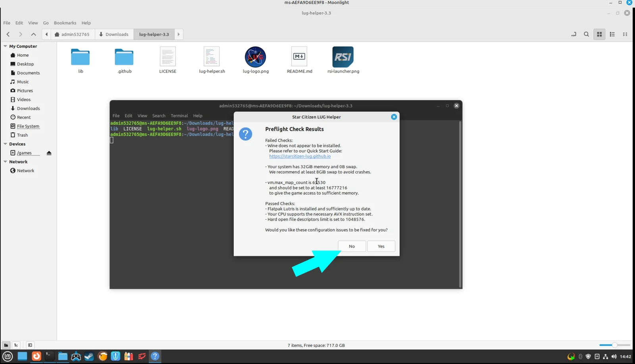Open the file manager Go menu
Screen dimensions: 635x364
coord(46,23)
